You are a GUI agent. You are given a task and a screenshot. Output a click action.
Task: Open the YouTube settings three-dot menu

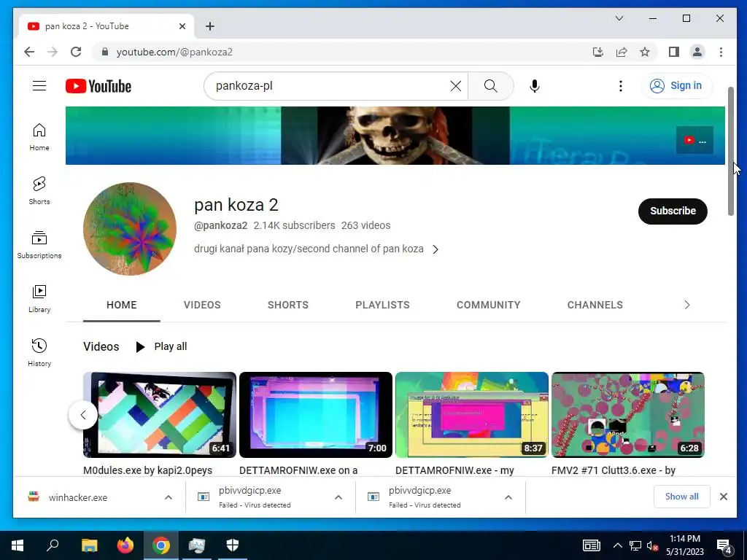pyautogui.click(x=620, y=86)
